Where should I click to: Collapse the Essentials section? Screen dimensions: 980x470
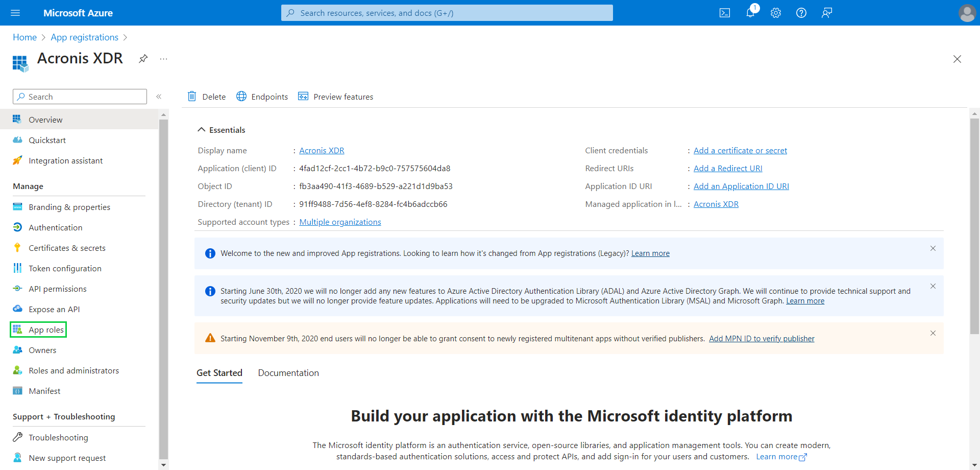click(221, 130)
